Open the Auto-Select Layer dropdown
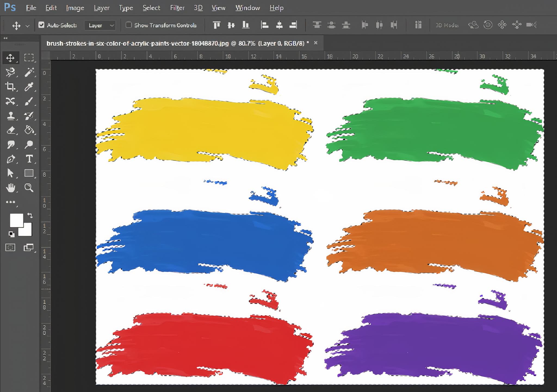 point(100,25)
